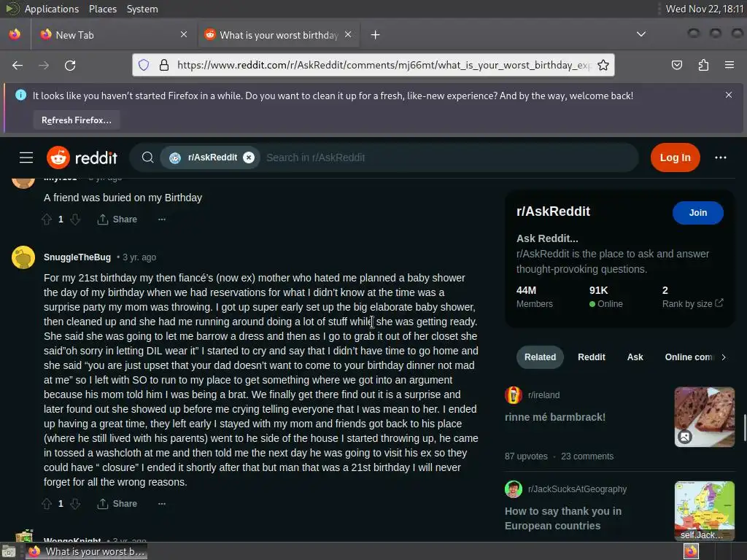Click the page vertical scrollbar thumb
The image size is (747, 560).
[x=745, y=427]
